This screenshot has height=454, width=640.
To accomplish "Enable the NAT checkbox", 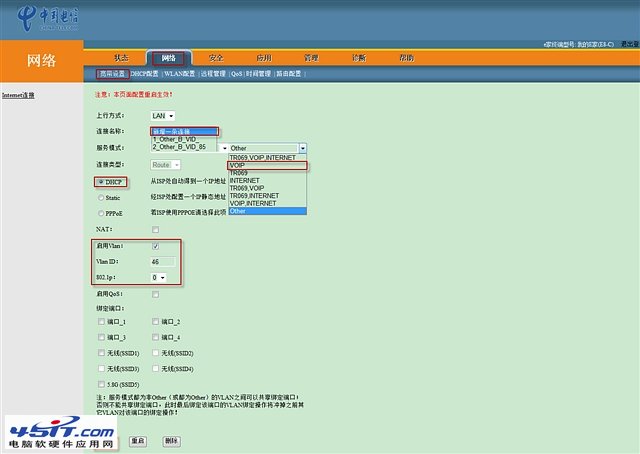I will coord(156,229).
